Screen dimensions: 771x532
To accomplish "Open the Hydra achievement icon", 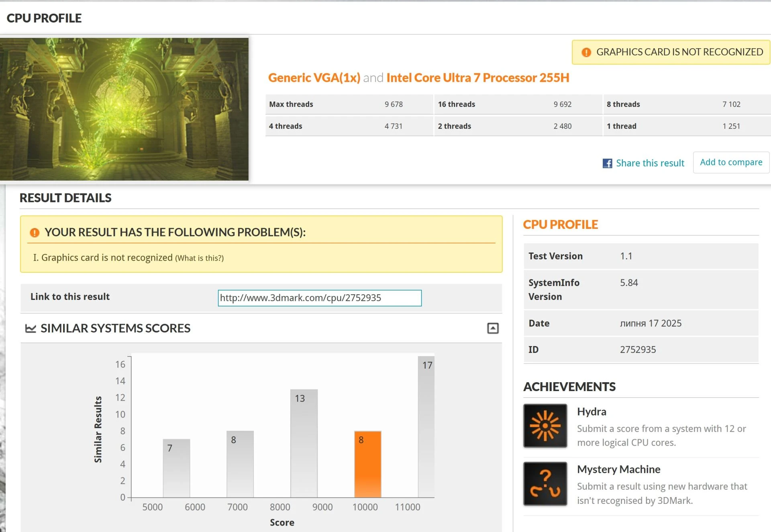I will point(545,426).
